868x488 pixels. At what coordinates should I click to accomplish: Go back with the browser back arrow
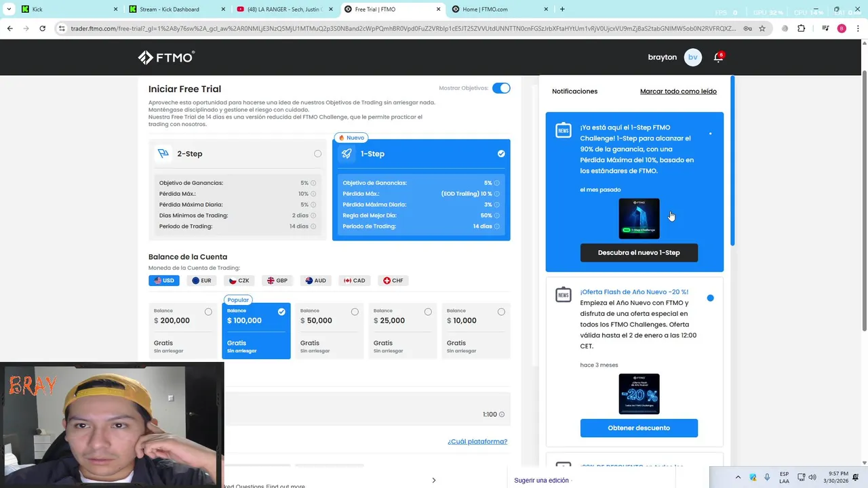9,28
